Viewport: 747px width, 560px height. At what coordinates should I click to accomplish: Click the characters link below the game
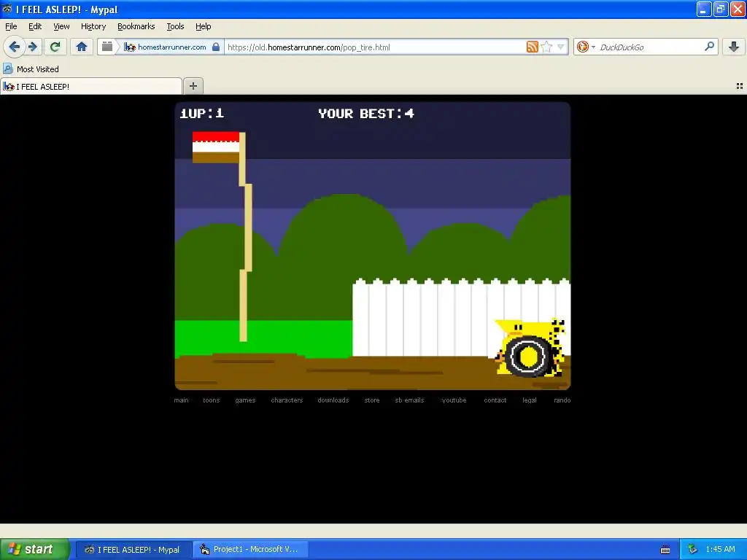pos(287,400)
